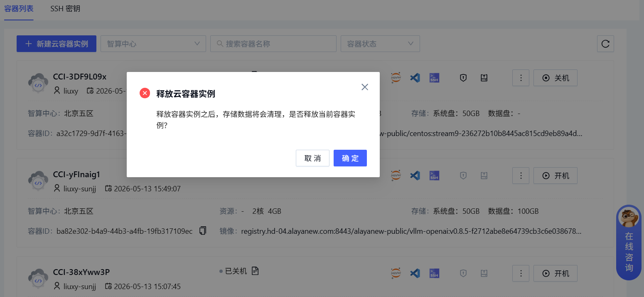
Task: Click the CCI-38xYww3P container avatar icon
Action: (x=38, y=279)
